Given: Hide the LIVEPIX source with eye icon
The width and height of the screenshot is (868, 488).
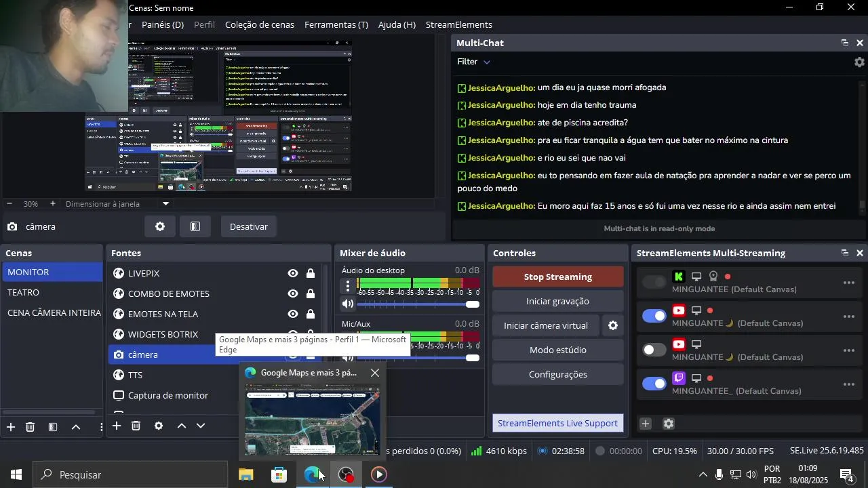Looking at the screenshot, I should click(x=293, y=273).
